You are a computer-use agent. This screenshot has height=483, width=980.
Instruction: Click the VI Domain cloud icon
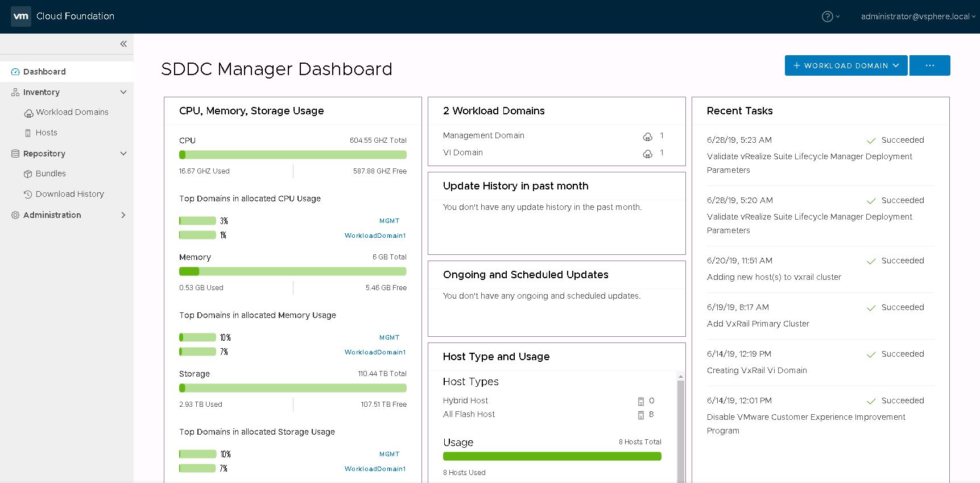[647, 154]
